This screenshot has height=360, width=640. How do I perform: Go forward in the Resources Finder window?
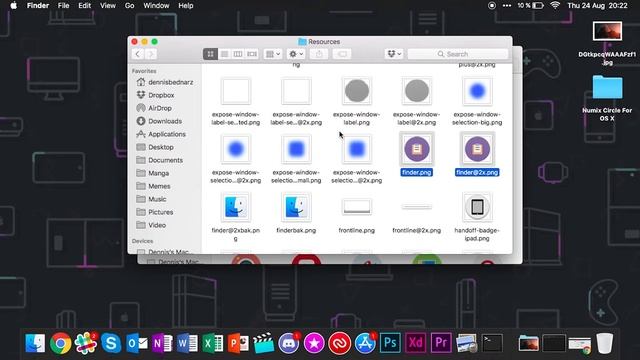[x=151, y=54]
